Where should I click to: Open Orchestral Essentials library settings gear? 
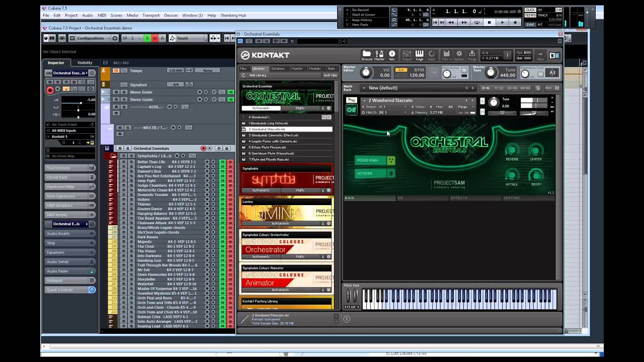click(x=329, y=108)
